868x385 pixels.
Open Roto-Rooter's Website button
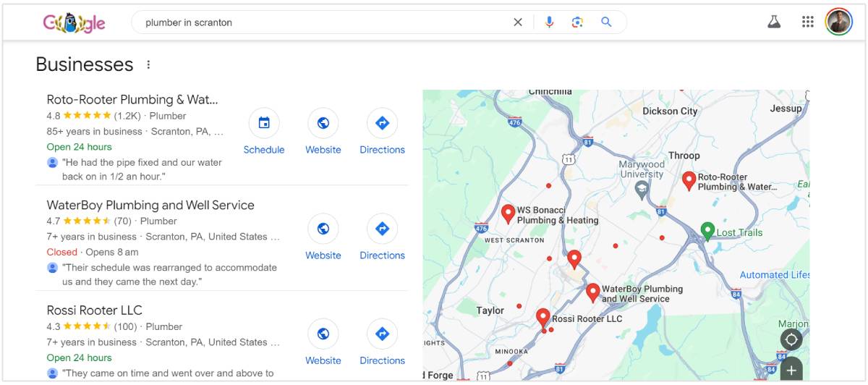pos(323,124)
